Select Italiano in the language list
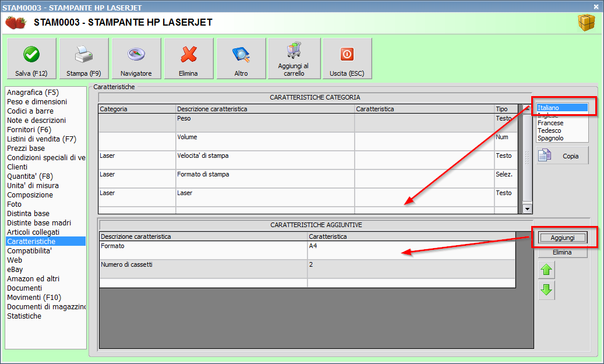The height and width of the screenshot is (364, 604). click(x=562, y=108)
